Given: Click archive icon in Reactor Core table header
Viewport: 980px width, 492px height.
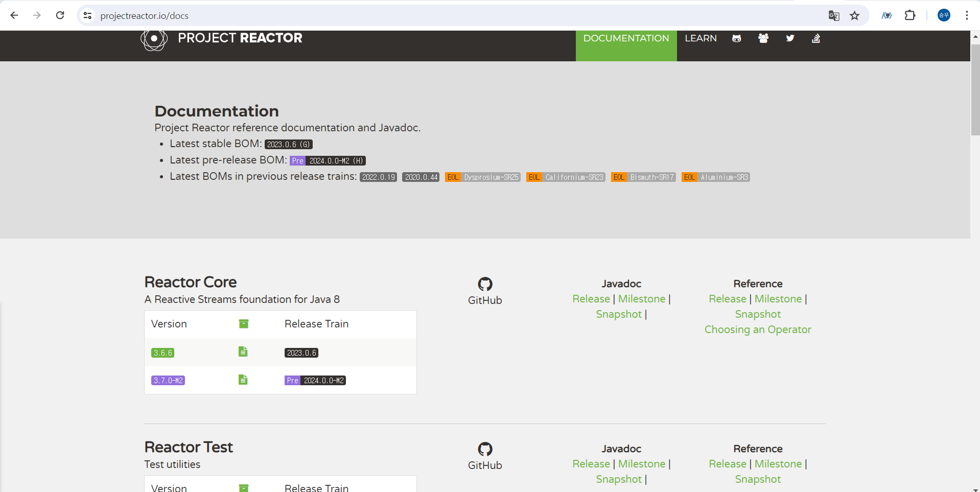Looking at the screenshot, I should 244,324.
